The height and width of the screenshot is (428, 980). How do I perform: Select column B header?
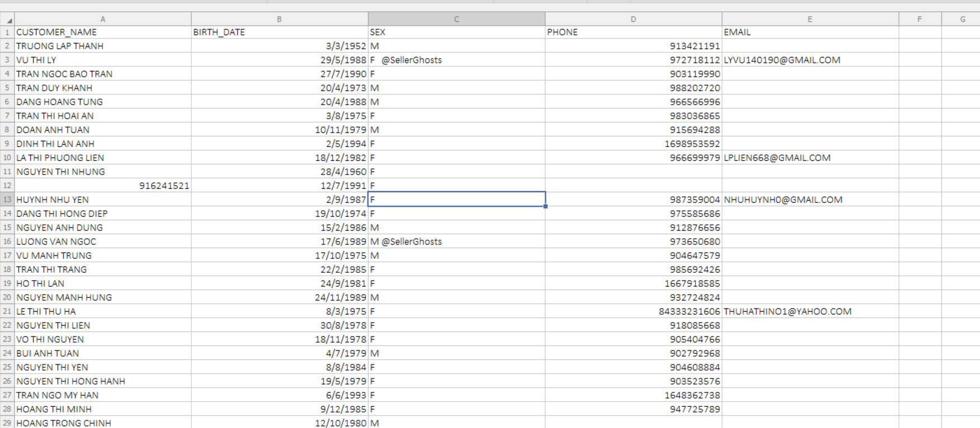(279, 19)
